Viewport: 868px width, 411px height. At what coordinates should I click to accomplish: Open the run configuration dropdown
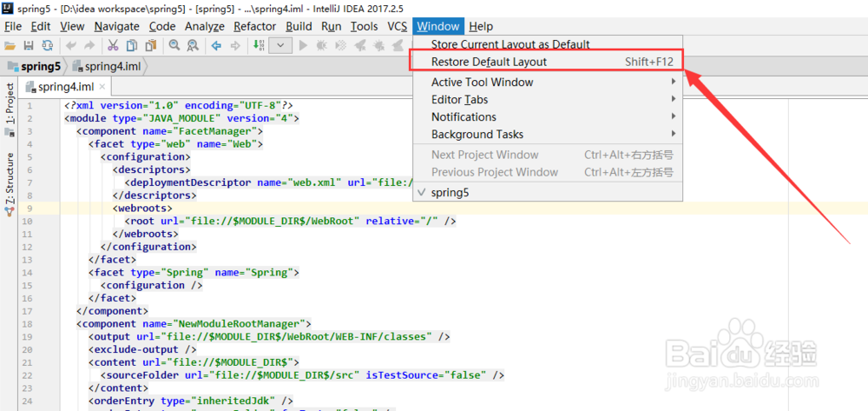click(x=280, y=45)
